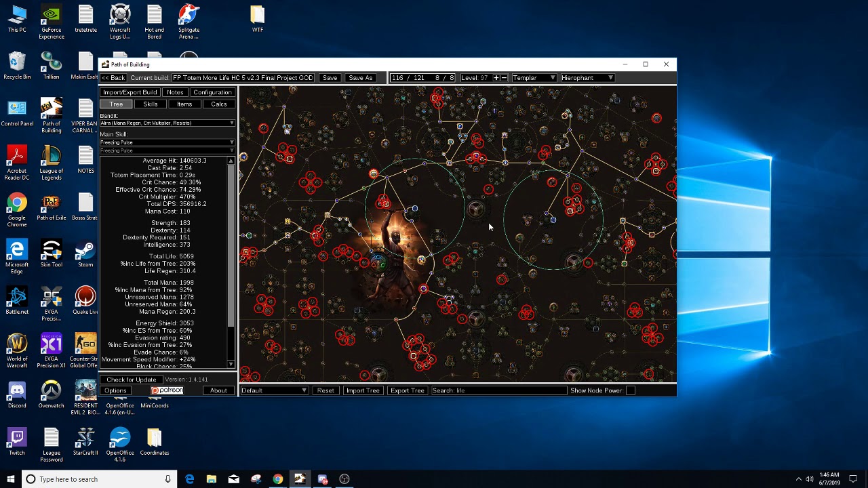Open the Notes tab

coord(175,92)
